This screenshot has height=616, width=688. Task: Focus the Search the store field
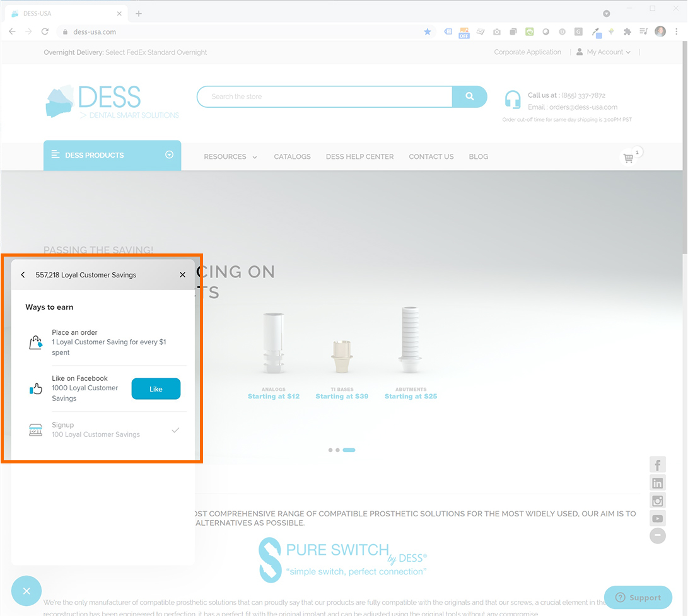(x=325, y=96)
